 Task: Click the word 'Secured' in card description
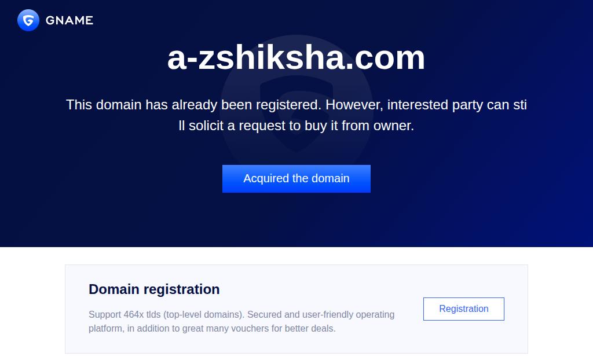(x=265, y=315)
